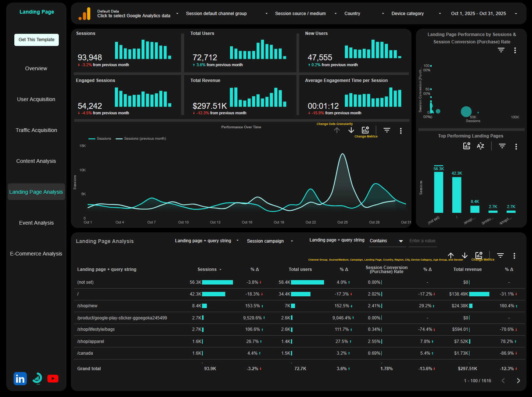Click the Get This Template button
Image resolution: width=532 pixels, height=397 pixels.
(x=36, y=40)
